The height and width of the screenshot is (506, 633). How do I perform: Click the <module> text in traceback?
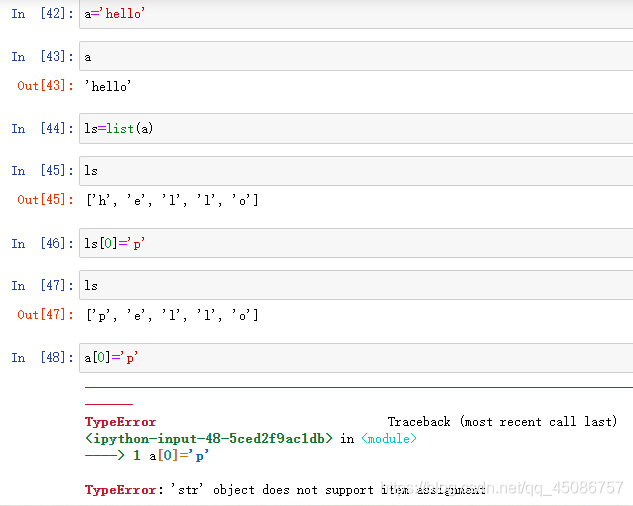coord(388,439)
